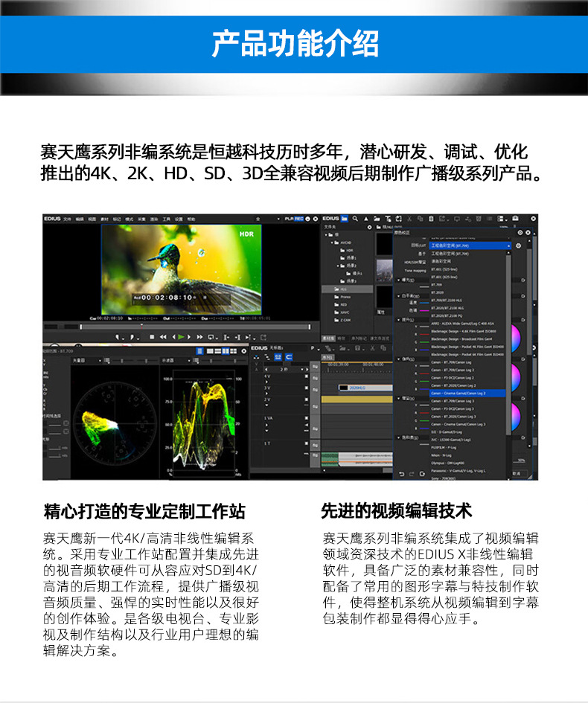Click the gear icon beside the LUT dropdown
Image resolution: width=588 pixels, height=703 pixels.
(x=518, y=245)
